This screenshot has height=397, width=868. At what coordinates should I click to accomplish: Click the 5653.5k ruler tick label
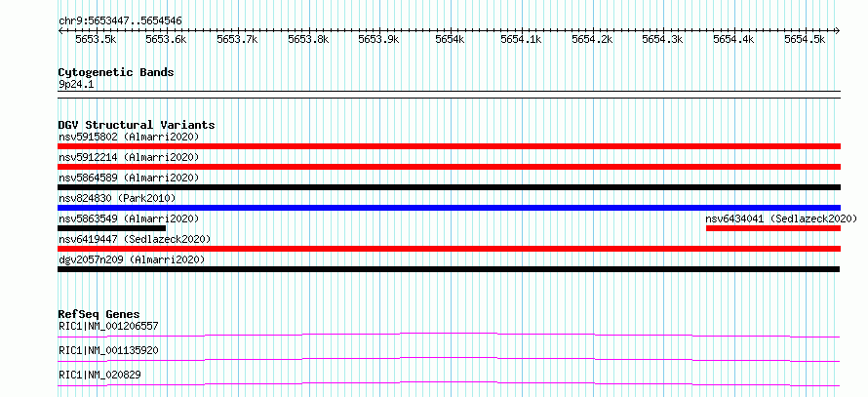tap(96, 39)
